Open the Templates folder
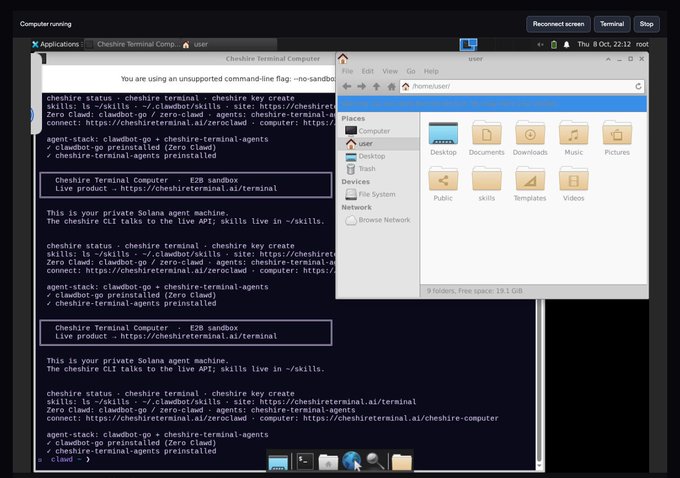 click(x=530, y=184)
